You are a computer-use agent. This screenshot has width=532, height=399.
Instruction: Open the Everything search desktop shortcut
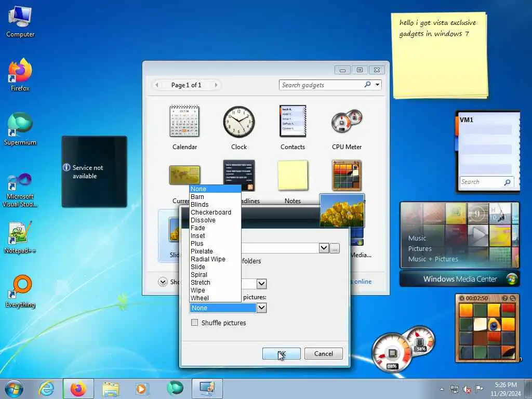point(20,291)
